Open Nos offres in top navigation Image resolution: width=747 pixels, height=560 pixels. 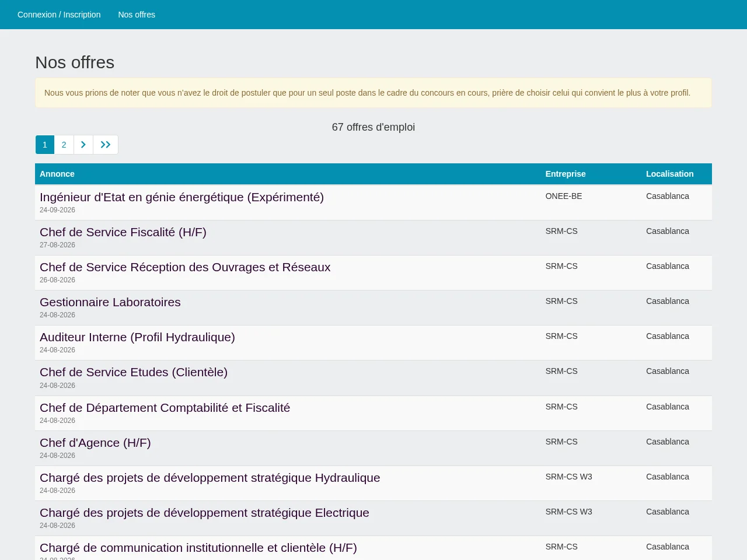click(137, 15)
